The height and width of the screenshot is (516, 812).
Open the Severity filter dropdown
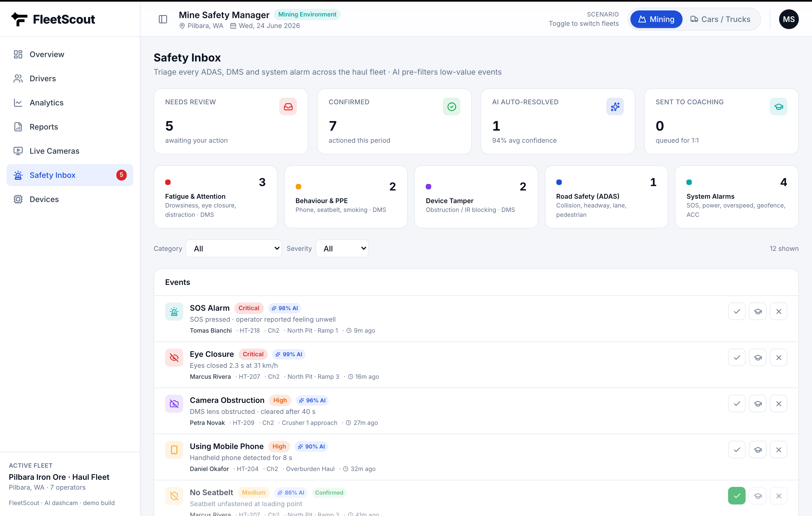point(342,248)
